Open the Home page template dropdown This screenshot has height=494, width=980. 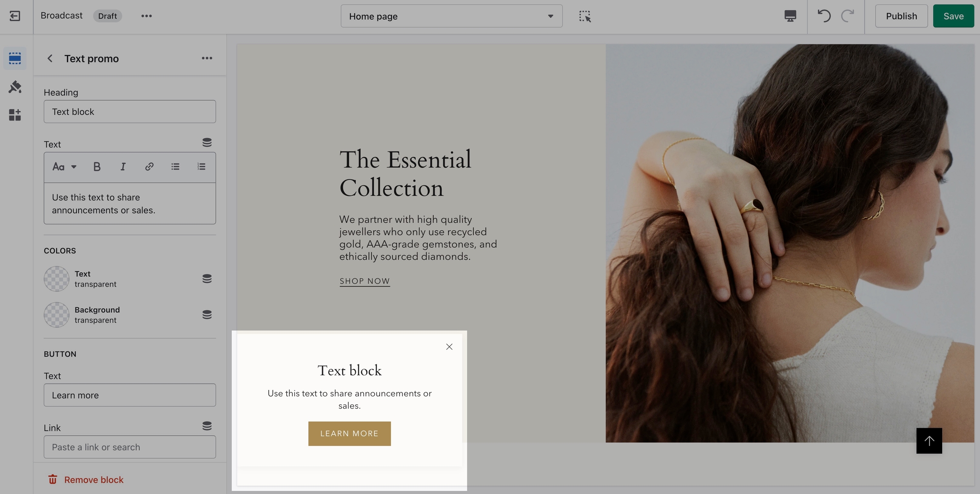[x=451, y=16]
